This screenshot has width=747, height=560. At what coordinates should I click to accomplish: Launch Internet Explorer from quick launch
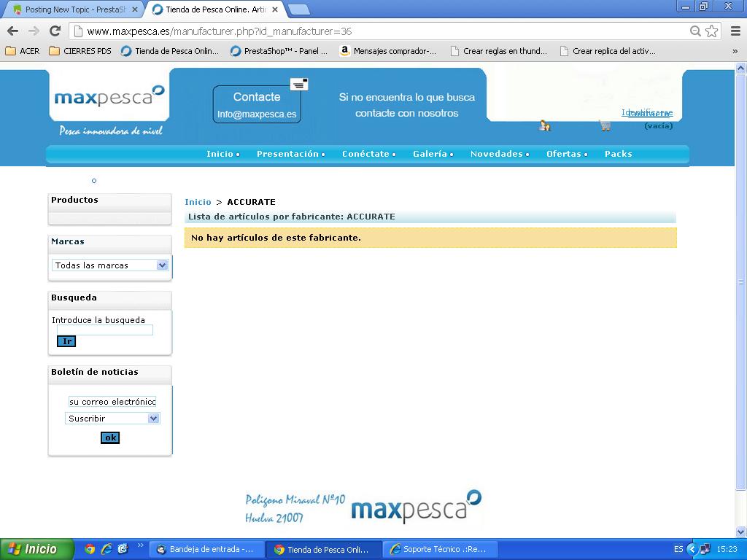[107, 549]
